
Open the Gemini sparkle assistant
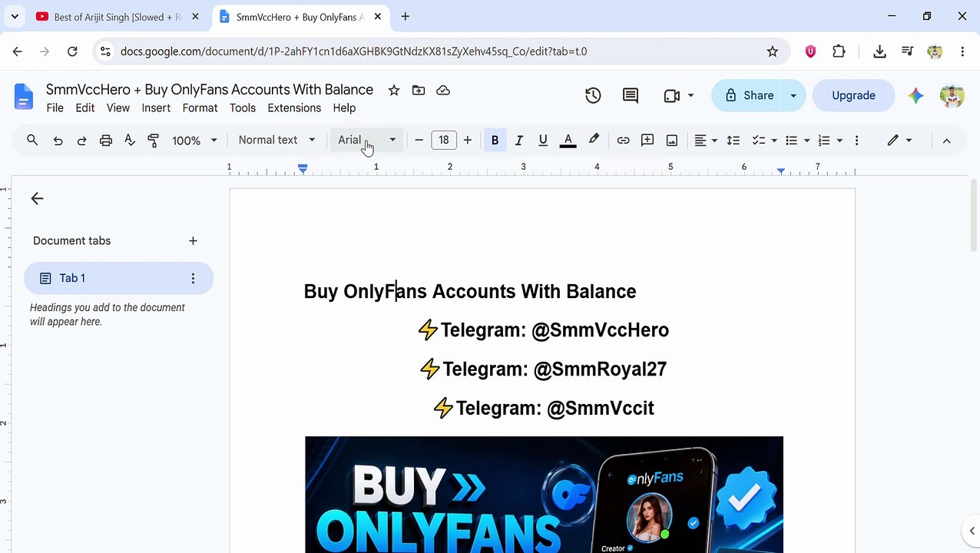[915, 95]
